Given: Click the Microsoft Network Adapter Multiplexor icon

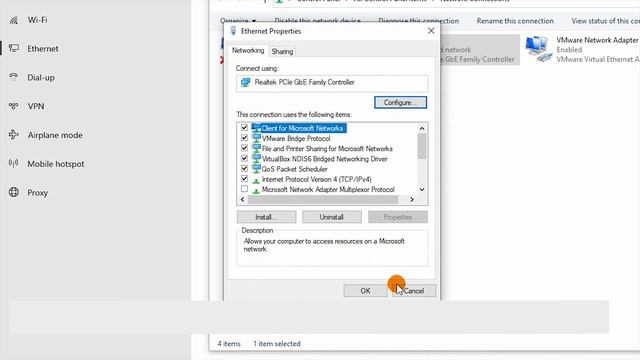Looking at the screenshot, I should point(256,190).
